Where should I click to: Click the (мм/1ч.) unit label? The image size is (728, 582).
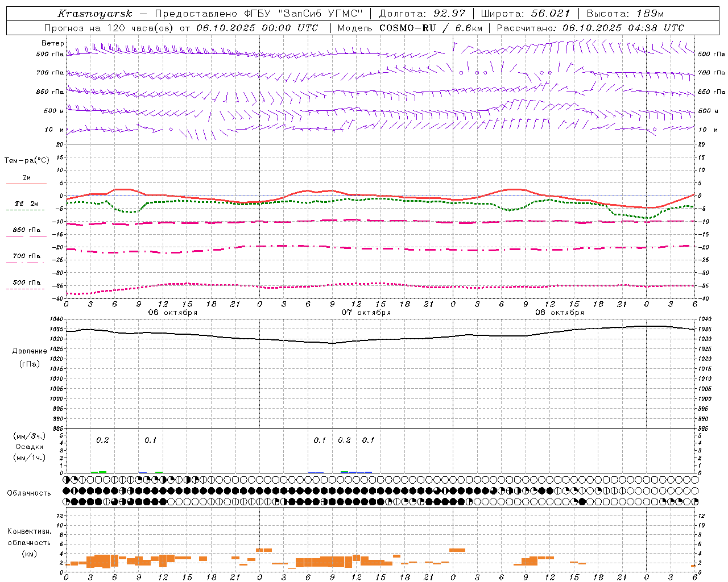click(x=30, y=458)
